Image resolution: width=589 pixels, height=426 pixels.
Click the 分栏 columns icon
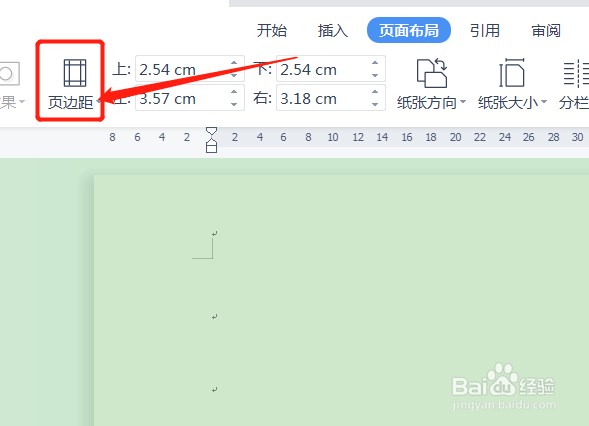click(x=576, y=73)
